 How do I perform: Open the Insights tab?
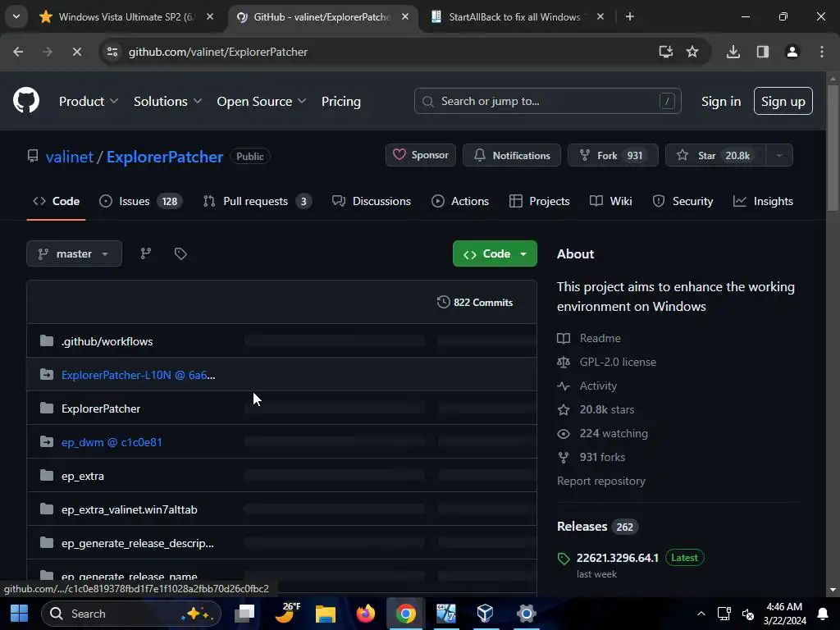[x=764, y=202]
